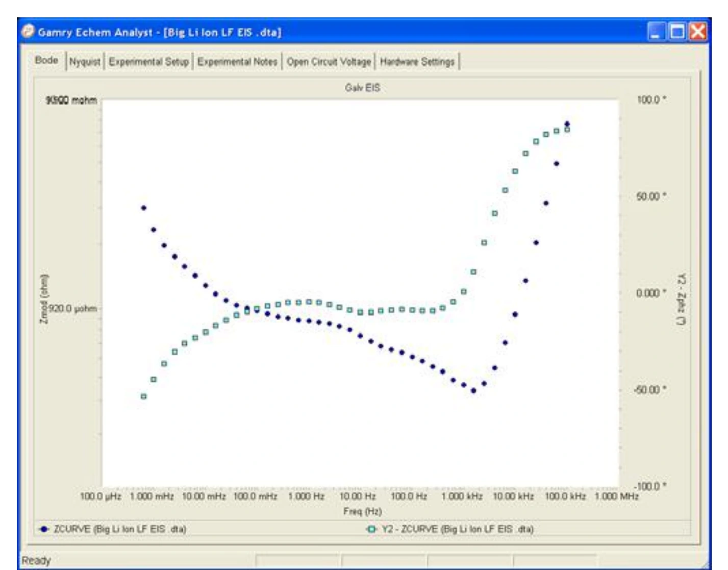Open the Experimental Setup tab
Viewport: 728px width, 570px height.
point(148,62)
